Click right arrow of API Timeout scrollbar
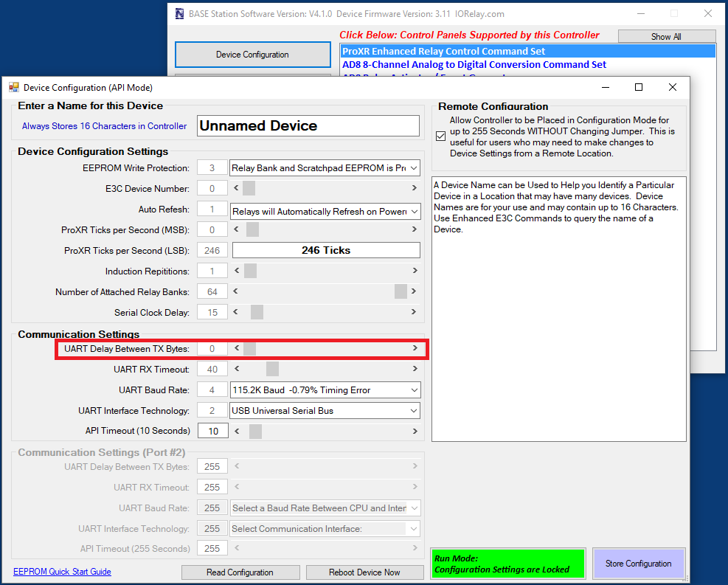This screenshot has width=728, height=585. click(x=415, y=431)
